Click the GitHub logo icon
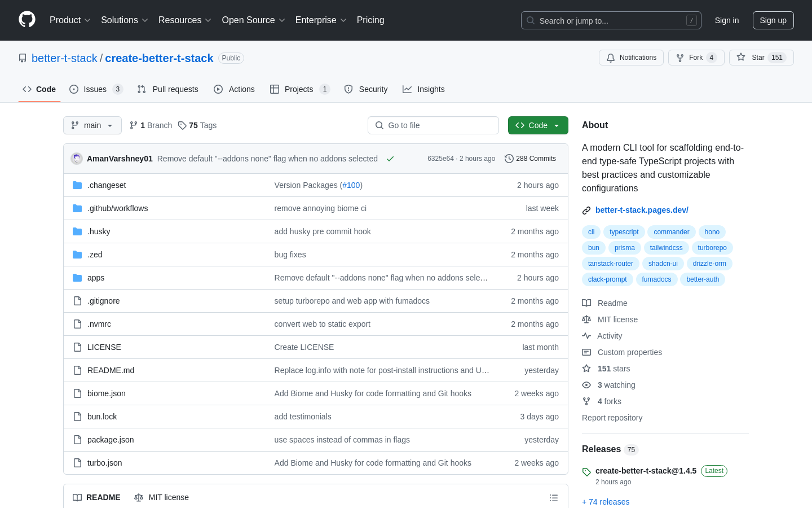 (27, 20)
